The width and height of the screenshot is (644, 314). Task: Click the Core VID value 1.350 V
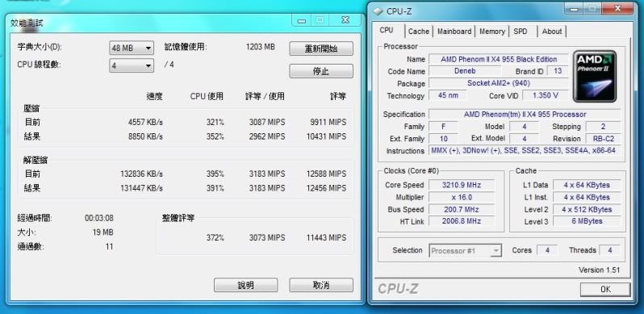point(545,95)
